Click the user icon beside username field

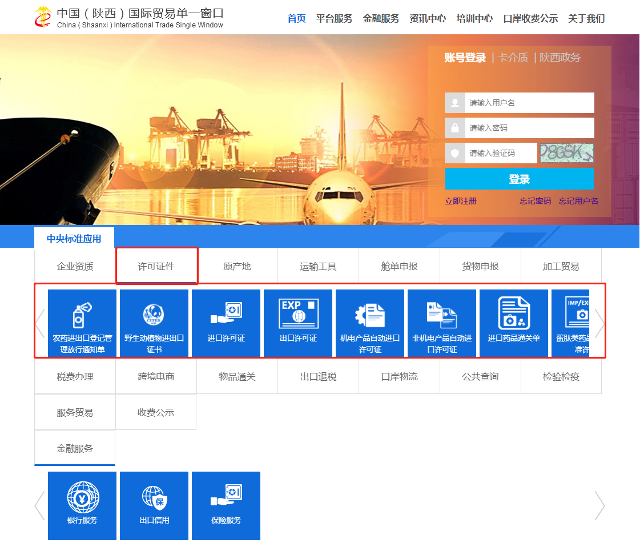pos(455,102)
